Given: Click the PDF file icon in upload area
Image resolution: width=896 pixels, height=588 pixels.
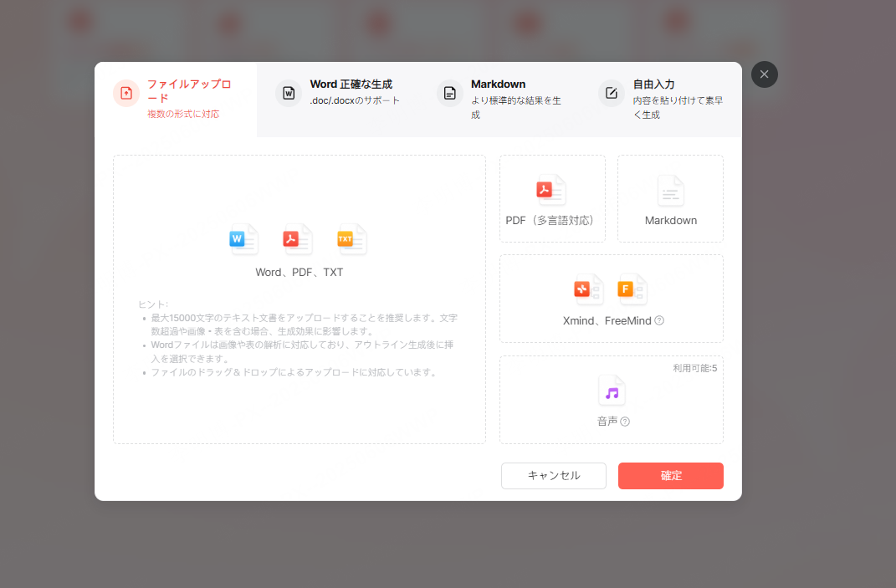Looking at the screenshot, I should [x=296, y=239].
